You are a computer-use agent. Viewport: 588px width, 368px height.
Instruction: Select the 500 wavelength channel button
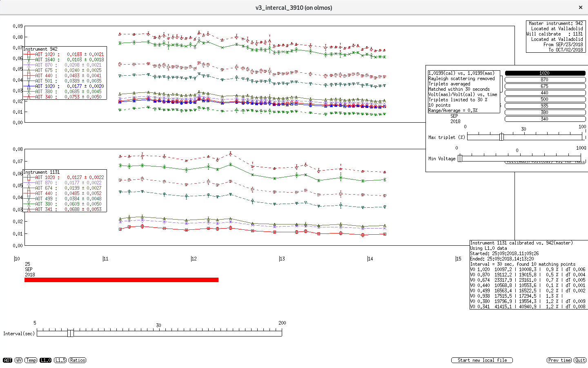tap(545, 99)
